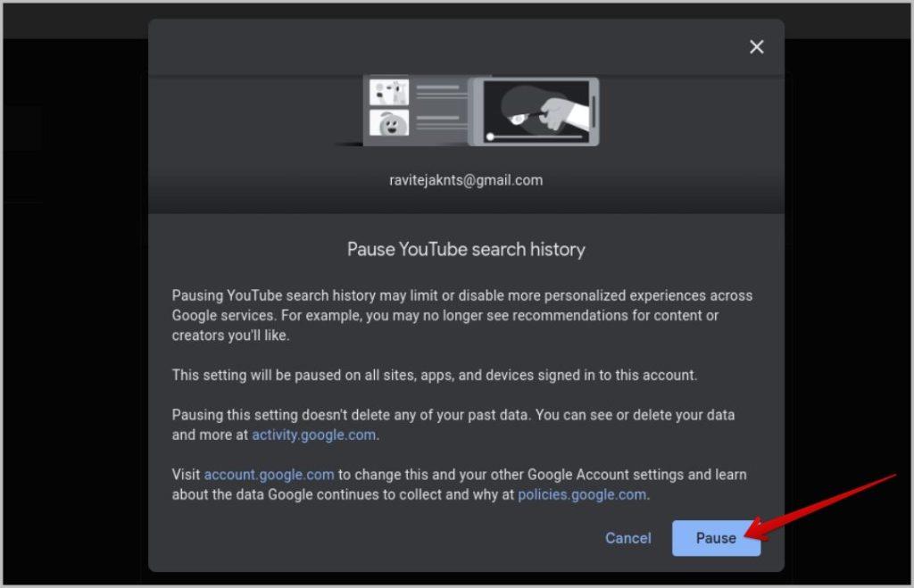The image size is (914, 588).
Task: Open the activity.google.com link
Action: click(x=313, y=435)
